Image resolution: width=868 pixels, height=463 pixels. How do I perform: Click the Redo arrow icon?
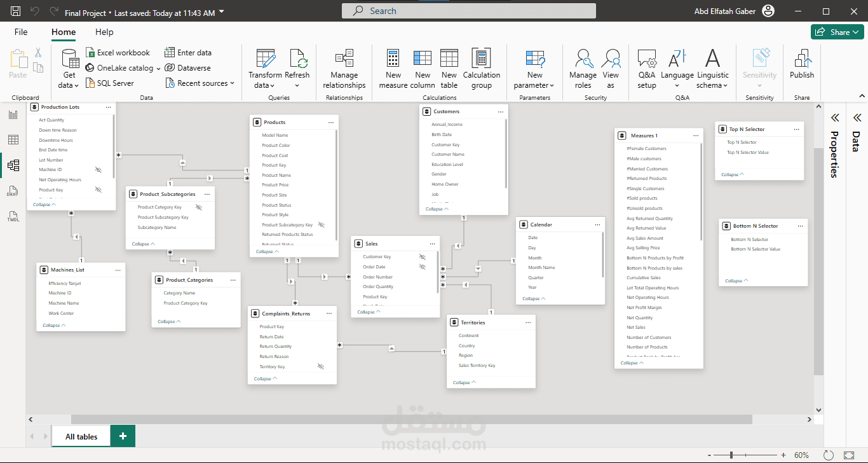click(54, 11)
